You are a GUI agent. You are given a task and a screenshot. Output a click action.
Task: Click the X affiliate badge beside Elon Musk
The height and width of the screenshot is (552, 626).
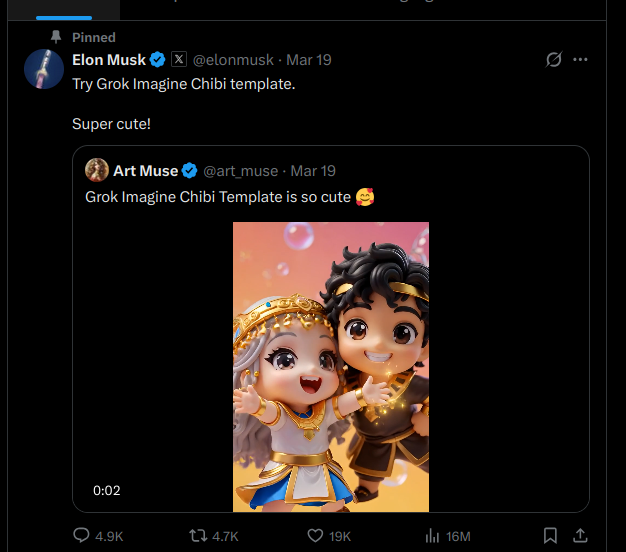pyautogui.click(x=178, y=60)
